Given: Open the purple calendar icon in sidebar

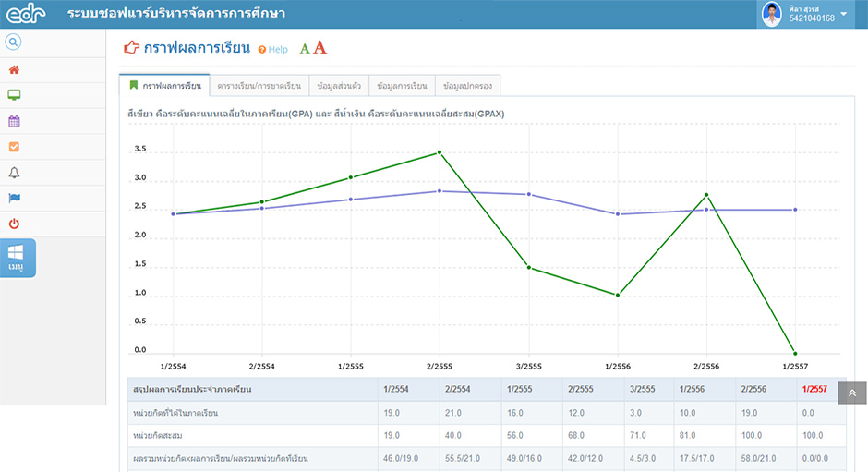Looking at the screenshot, I should tap(14, 121).
